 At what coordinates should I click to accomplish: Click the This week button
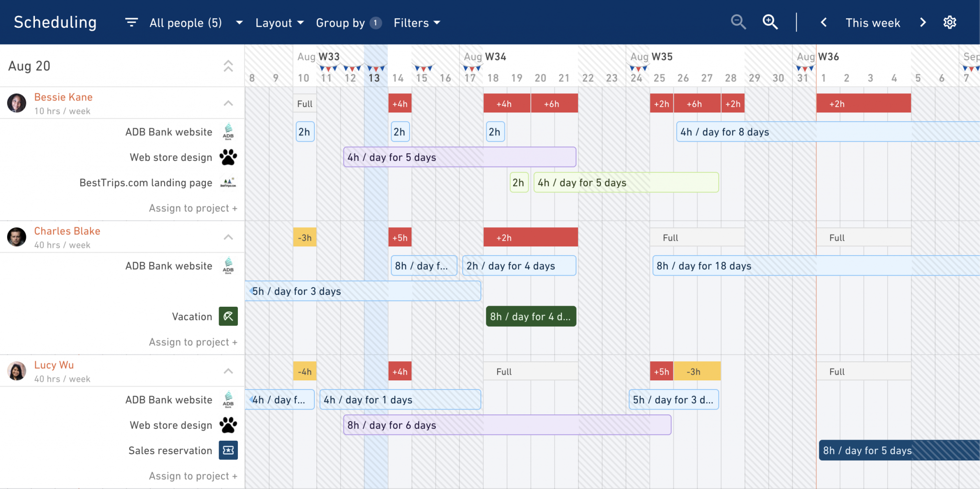873,22
